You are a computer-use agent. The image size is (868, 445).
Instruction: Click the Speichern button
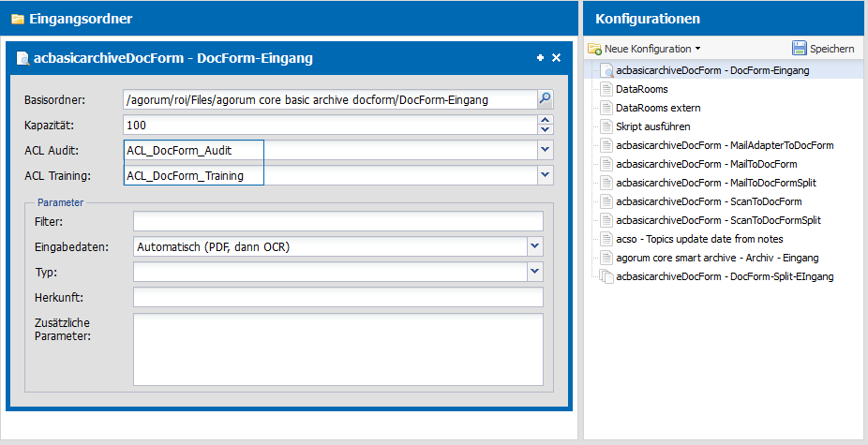823,48
